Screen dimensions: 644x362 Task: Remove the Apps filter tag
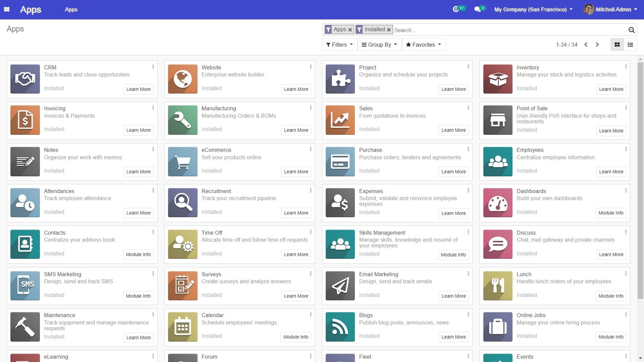(350, 29)
